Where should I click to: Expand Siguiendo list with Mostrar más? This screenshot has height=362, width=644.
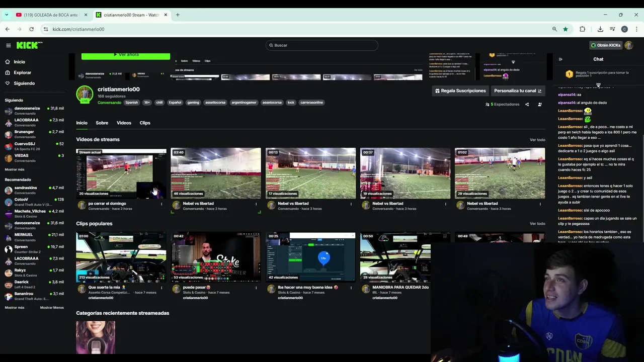point(15,169)
